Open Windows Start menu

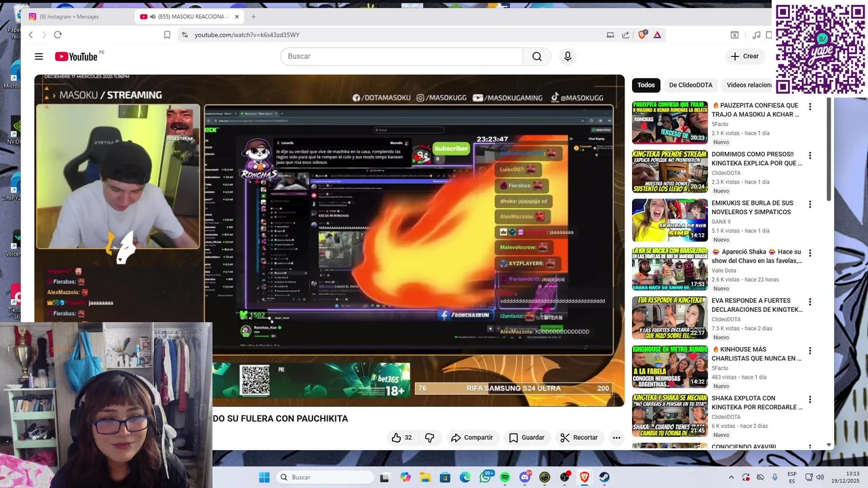(x=264, y=477)
